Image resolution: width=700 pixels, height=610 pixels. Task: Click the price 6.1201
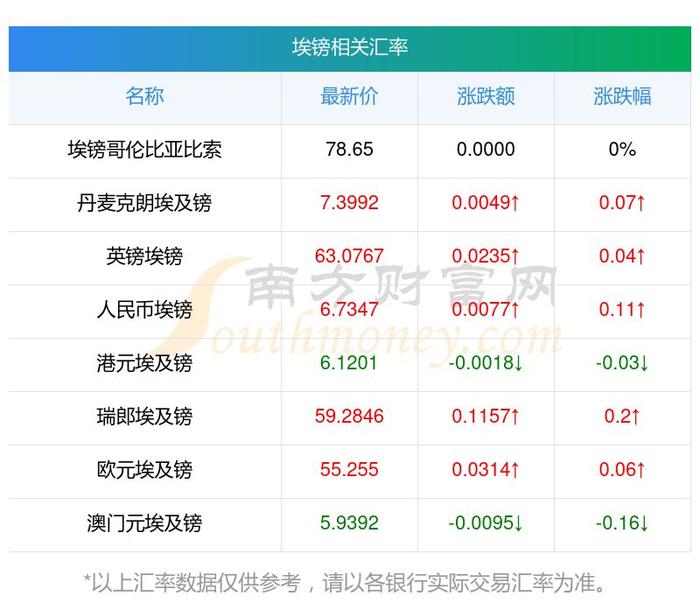click(349, 363)
